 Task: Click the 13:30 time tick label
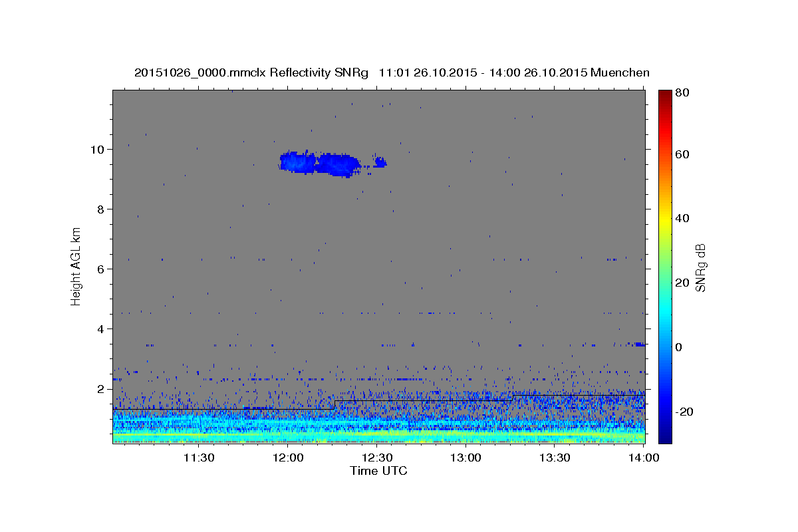click(x=555, y=458)
